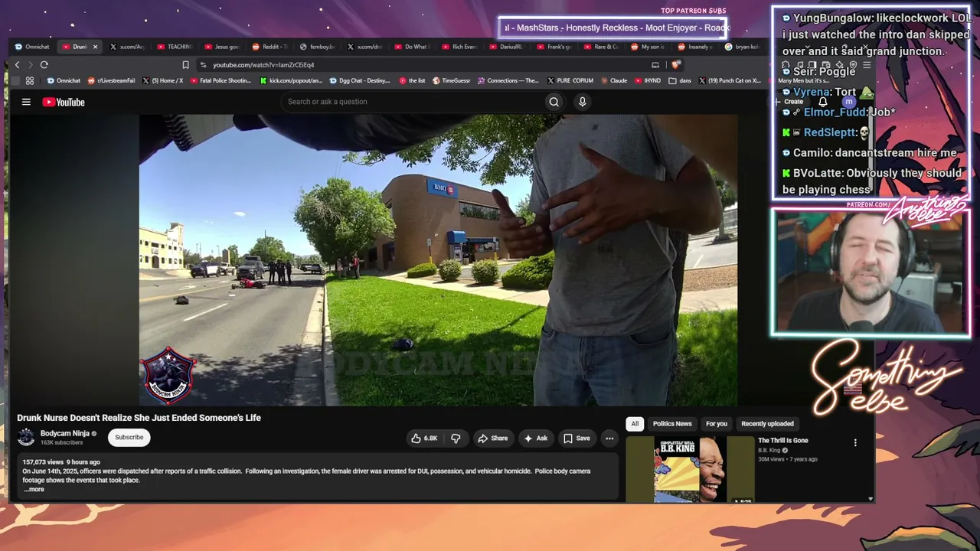Expand the description with '...more'
Screen dimensions: 980x551
[x=34, y=489]
